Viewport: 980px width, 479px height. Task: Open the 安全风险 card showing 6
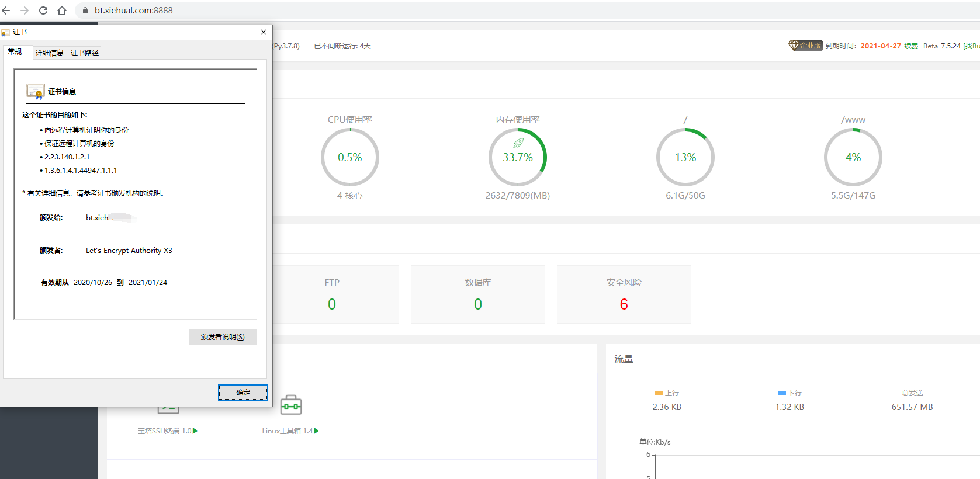pos(624,294)
